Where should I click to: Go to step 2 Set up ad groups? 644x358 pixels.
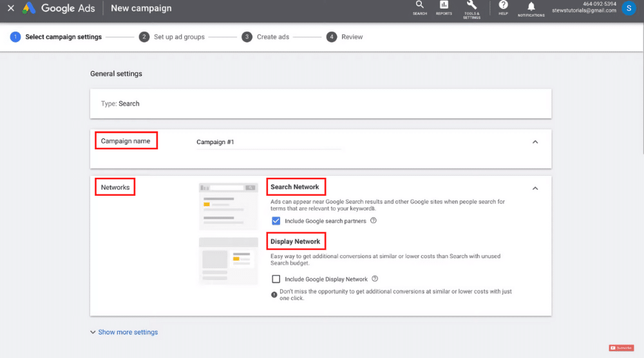click(x=172, y=37)
